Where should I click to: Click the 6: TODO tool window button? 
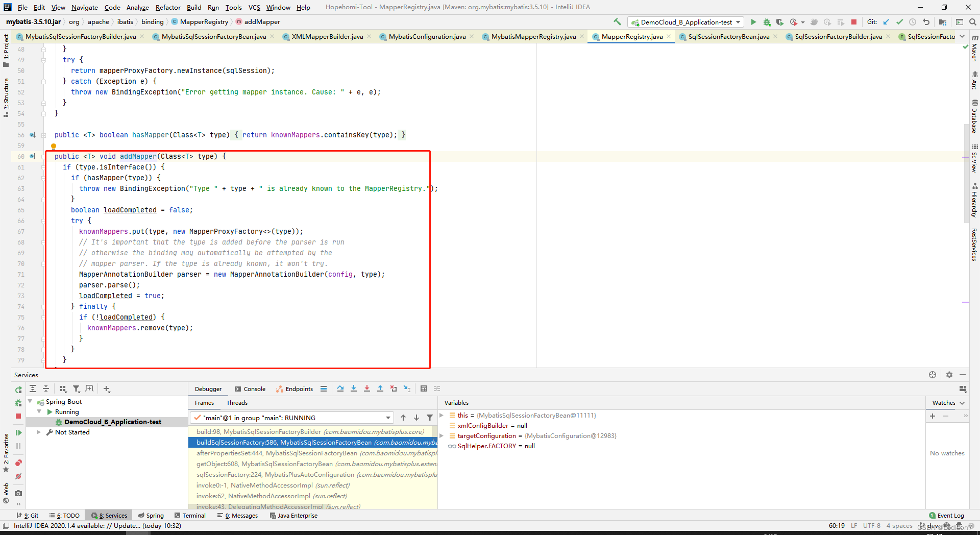click(x=64, y=516)
